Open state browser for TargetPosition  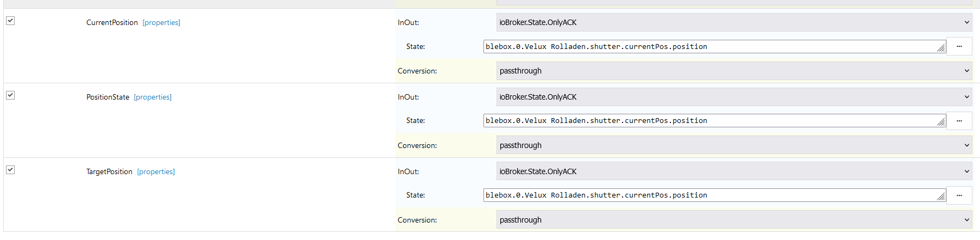point(959,195)
